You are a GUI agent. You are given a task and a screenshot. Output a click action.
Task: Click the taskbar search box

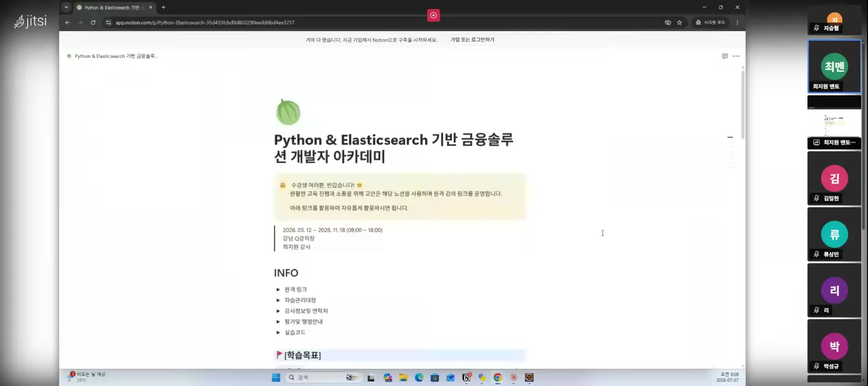click(323, 378)
